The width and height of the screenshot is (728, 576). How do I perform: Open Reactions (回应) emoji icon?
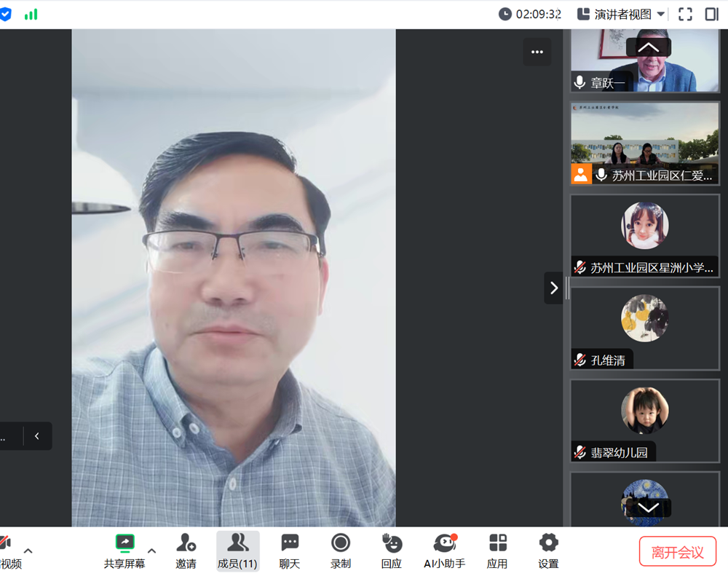pyautogui.click(x=392, y=551)
